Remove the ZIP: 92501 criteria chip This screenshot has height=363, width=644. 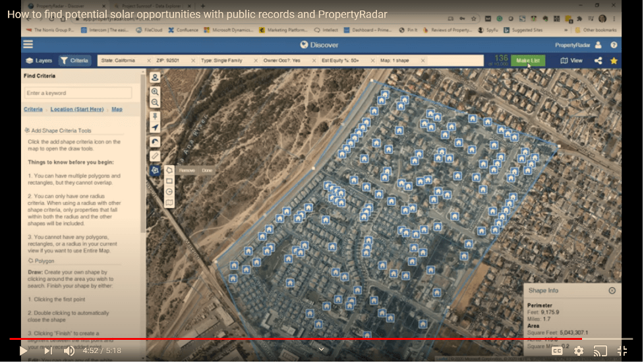coord(193,61)
